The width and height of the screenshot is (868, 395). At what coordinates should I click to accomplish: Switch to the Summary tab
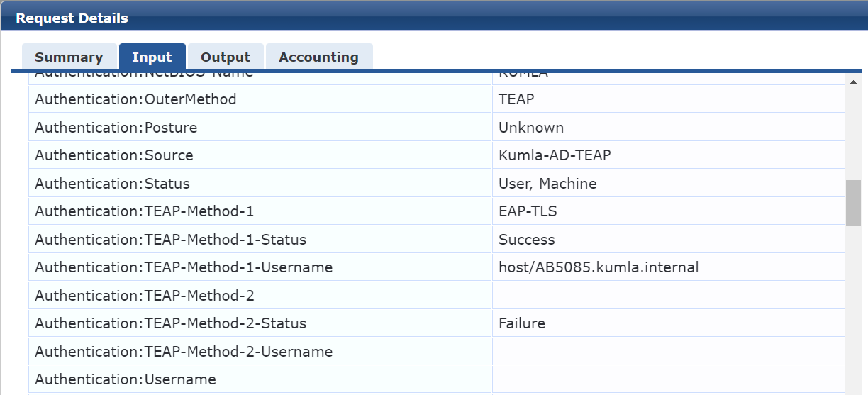pyautogui.click(x=69, y=57)
